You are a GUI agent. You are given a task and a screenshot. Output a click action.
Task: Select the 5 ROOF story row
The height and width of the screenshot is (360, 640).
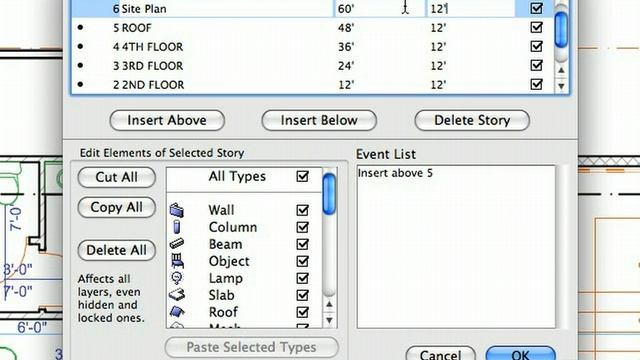coord(313,28)
